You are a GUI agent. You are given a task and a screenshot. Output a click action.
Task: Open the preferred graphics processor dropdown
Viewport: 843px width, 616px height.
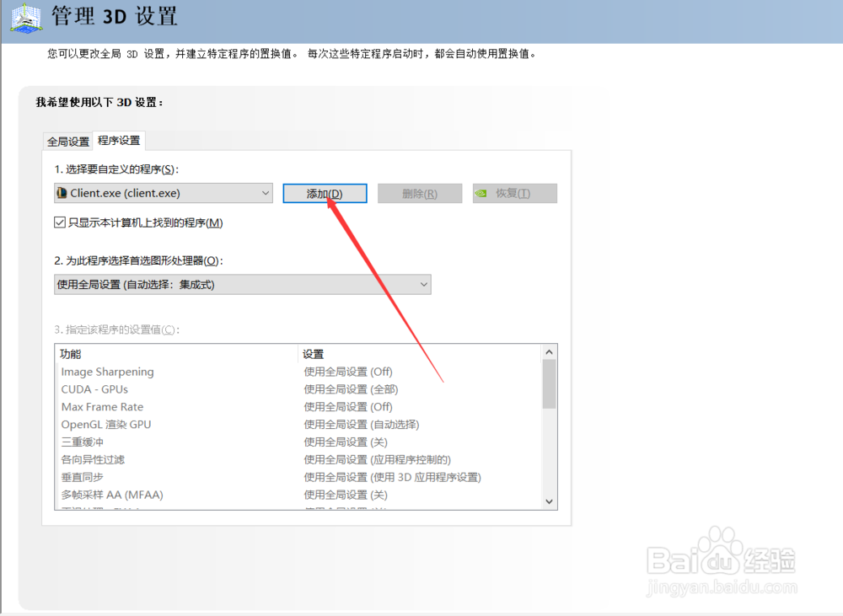[x=424, y=284]
